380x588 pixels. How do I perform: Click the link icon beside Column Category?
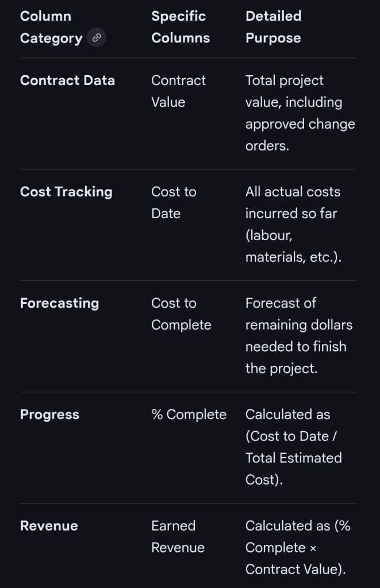point(97,38)
